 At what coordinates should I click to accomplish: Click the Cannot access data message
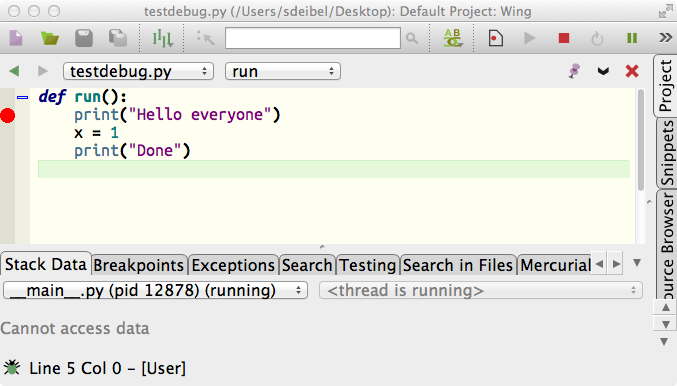[75, 329]
